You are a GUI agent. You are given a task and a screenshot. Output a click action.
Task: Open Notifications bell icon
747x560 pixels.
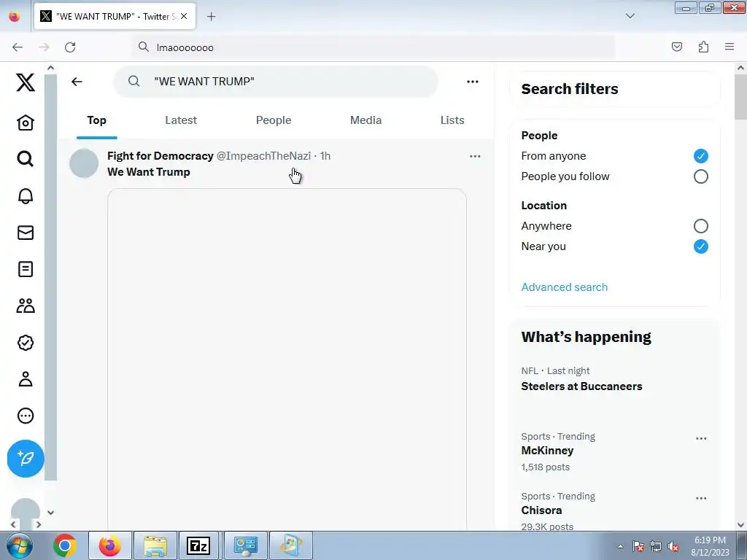[x=26, y=195]
